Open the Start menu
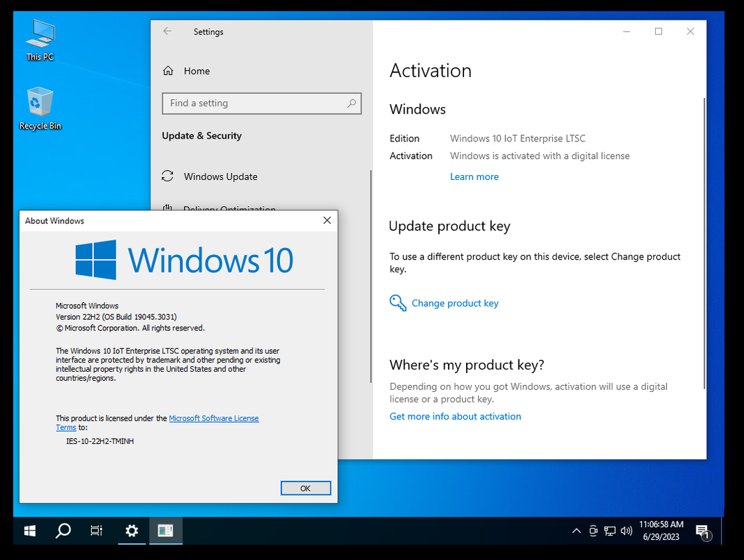 click(30, 531)
